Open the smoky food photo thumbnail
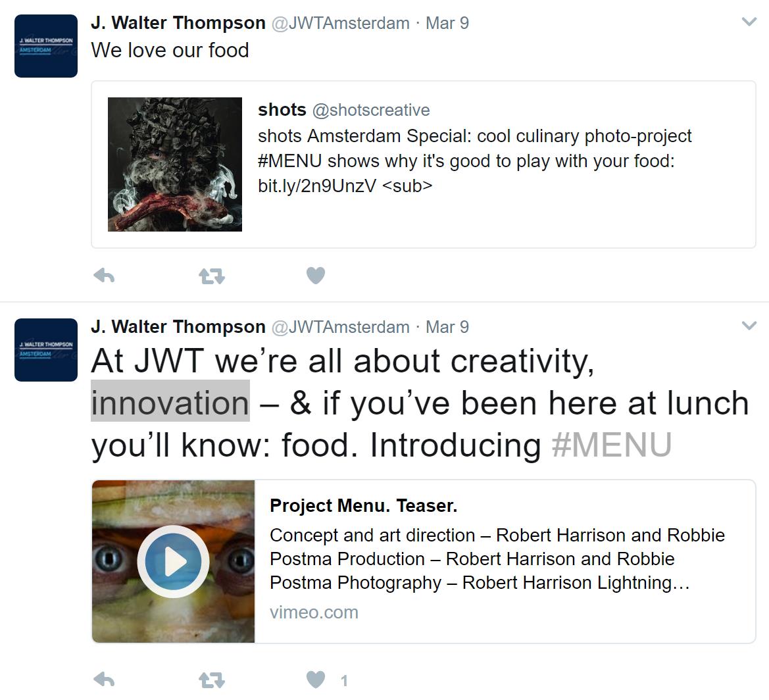 (175, 164)
